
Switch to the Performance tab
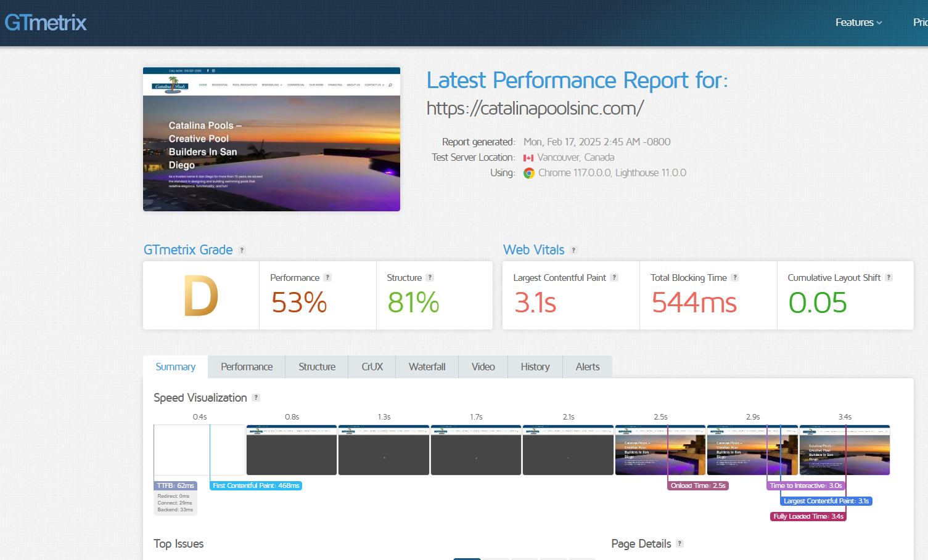247,367
